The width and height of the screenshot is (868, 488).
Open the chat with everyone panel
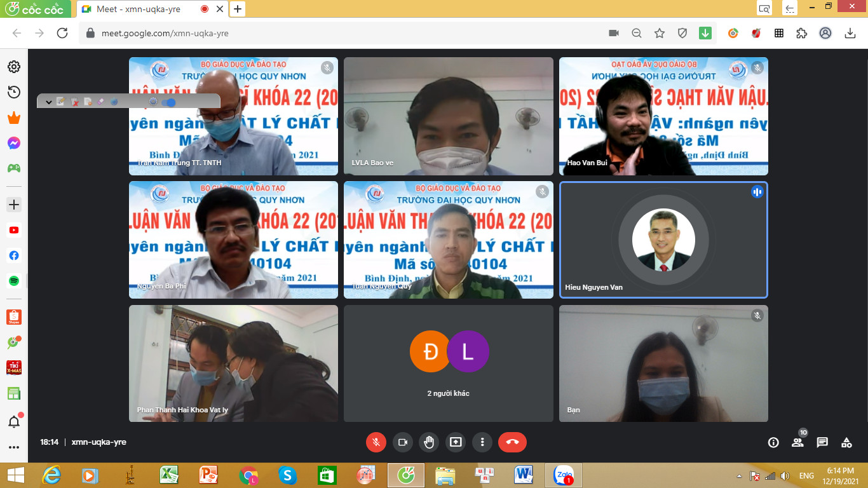822,443
